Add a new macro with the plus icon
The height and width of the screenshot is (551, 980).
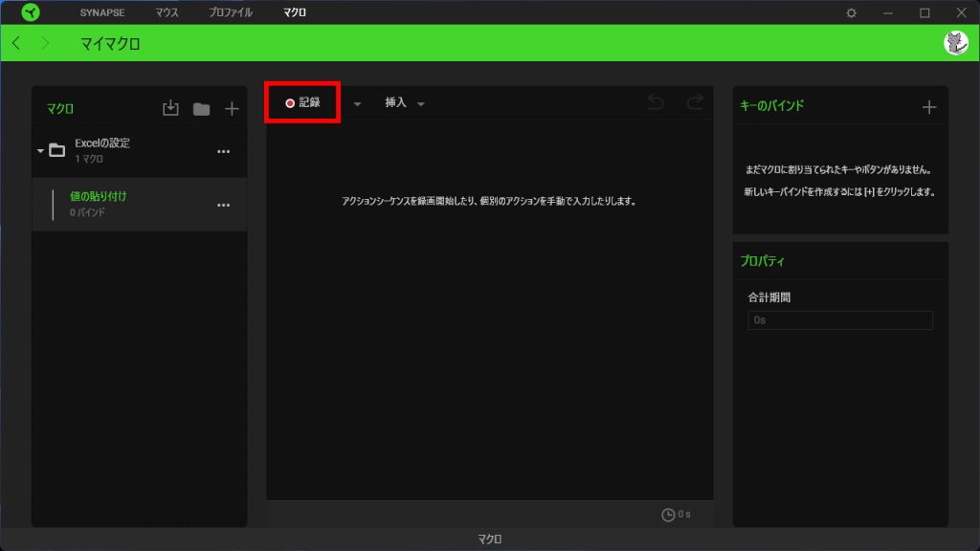point(232,109)
